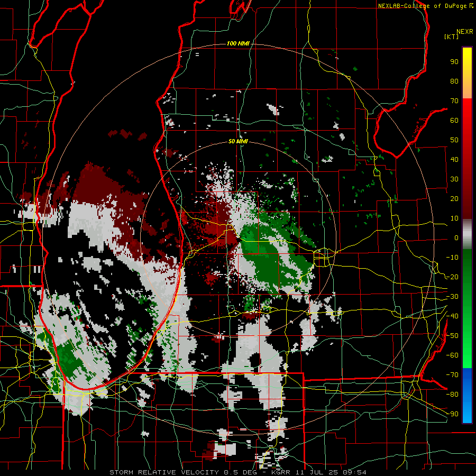Click the [KT] units label above scale
476x476 pixels.
(x=452, y=36)
